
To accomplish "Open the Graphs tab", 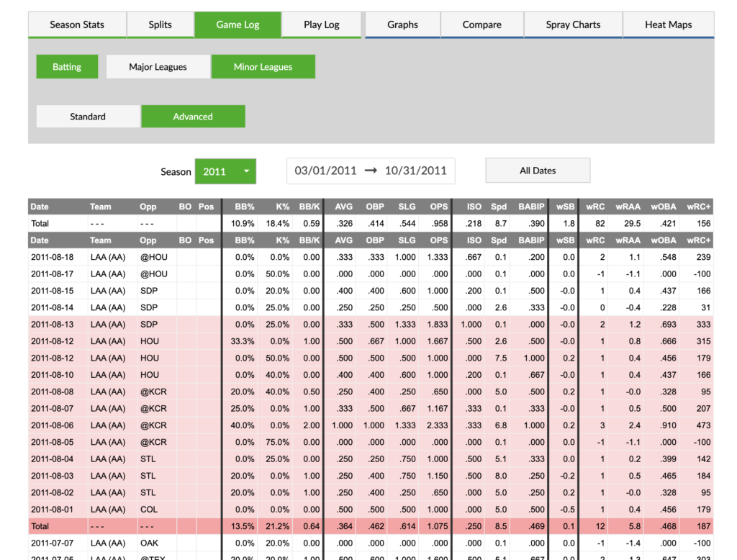I will [402, 24].
